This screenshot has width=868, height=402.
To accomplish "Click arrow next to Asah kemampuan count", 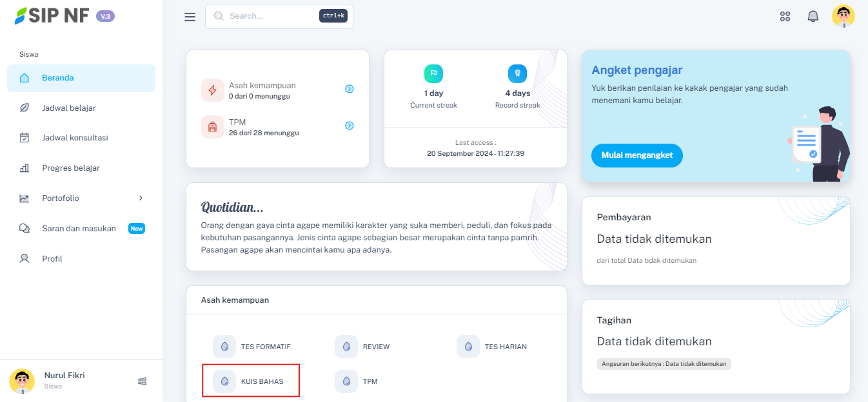I will click(x=349, y=90).
